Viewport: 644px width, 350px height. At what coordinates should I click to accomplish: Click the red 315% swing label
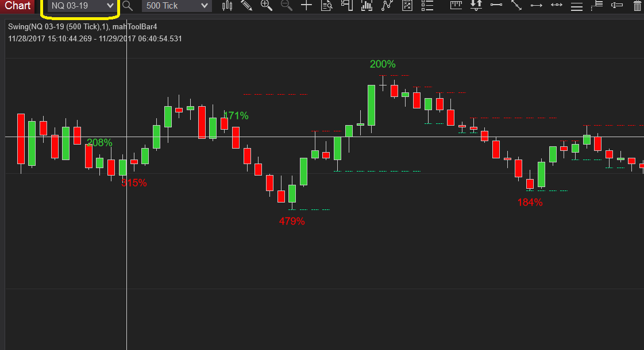(134, 182)
